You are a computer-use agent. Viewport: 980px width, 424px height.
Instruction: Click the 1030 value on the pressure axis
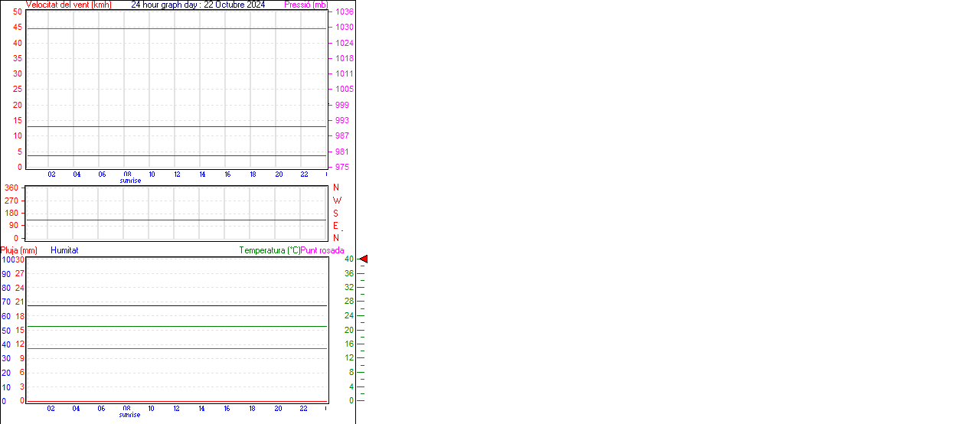tap(344, 28)
